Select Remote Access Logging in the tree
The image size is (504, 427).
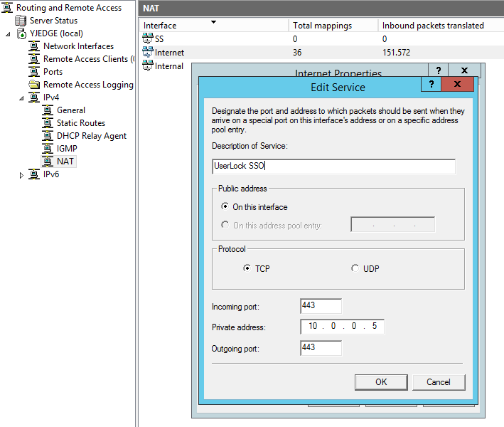(x=88, y=85)
